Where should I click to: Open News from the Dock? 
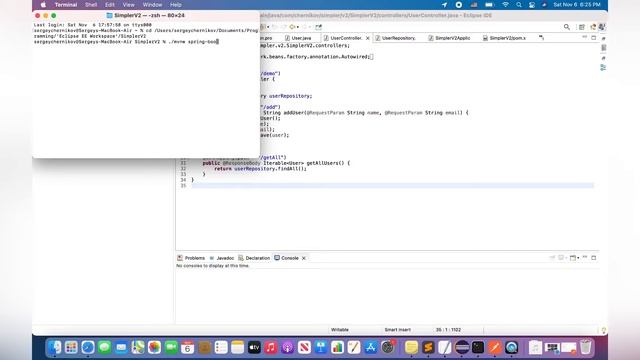click(x=304, y=347)
